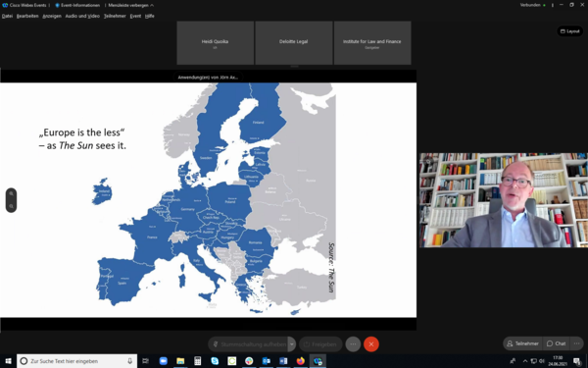Open Outlook from the taskbar
This screenshot has height=368, width=588.
click(x=267, y=361)
